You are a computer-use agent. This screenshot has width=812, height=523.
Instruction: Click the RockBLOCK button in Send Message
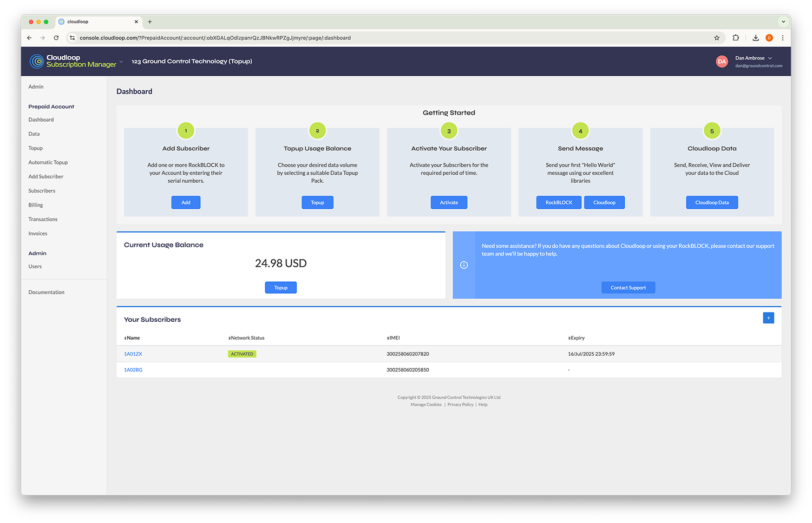pyautogui.click(x=559, y=202)
